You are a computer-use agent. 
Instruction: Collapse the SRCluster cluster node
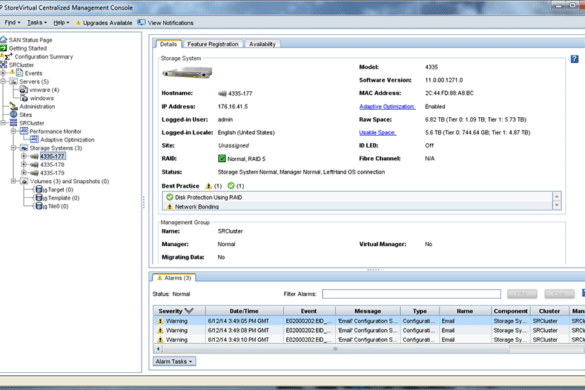point(3,123)
